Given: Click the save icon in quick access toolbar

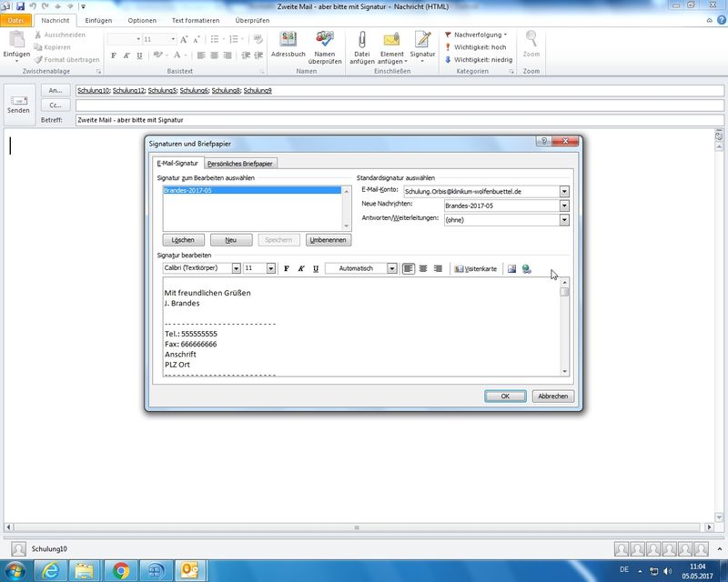Looking at the screenshot, I should (20, 6).
